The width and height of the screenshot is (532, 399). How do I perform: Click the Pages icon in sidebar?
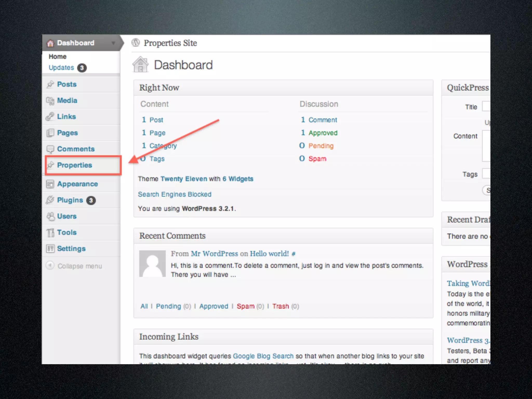coord(50,133)
